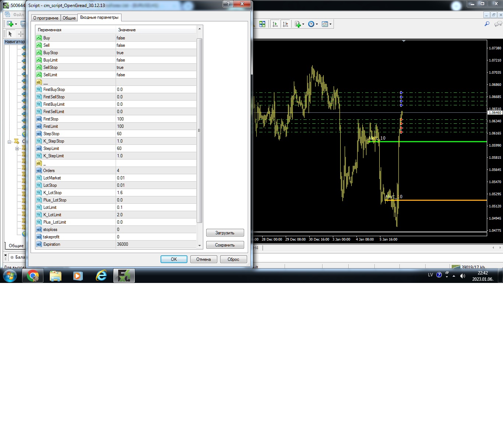Open the Windows Start orb
Image resolution: width=503 pixels, height=448 pixels.
tap(10, 276)
